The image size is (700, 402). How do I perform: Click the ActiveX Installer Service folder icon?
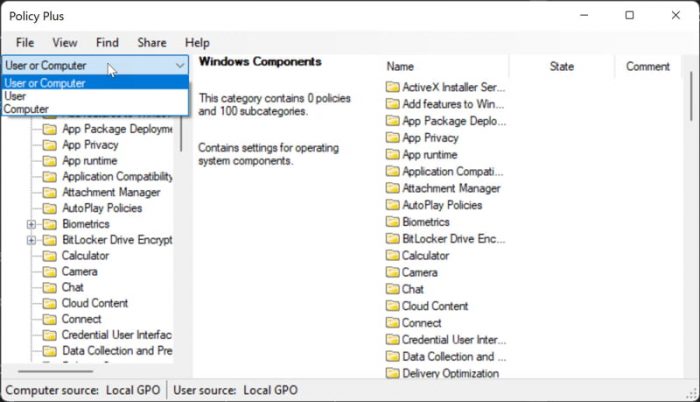coord(392,87)
